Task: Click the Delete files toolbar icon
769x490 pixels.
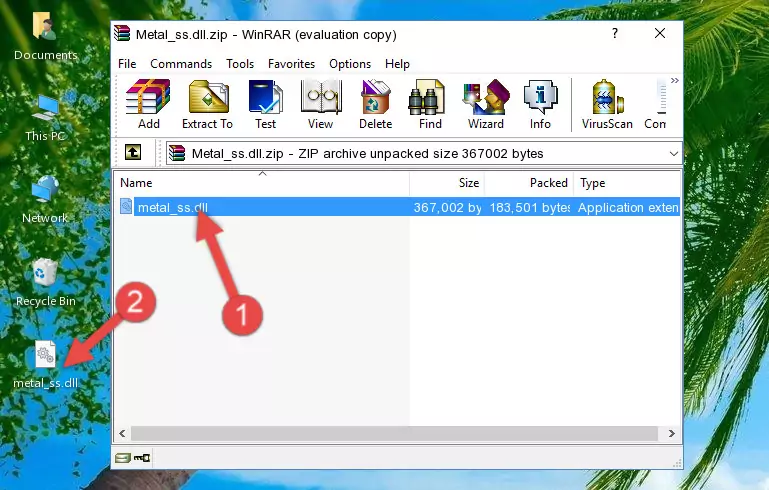Action: pos(375,104)
